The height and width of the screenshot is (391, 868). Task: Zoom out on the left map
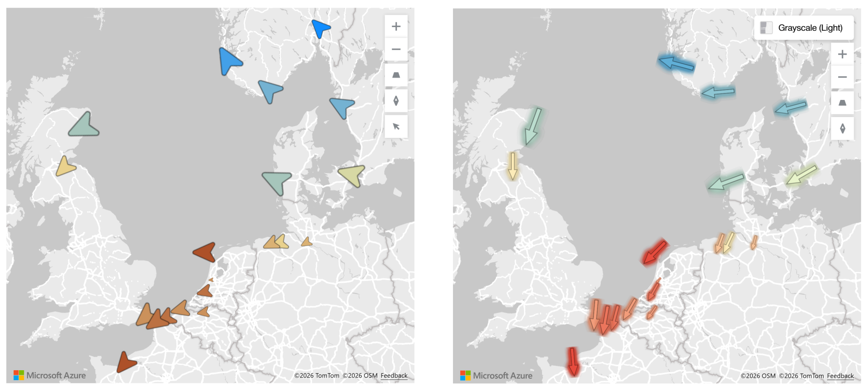point(396,49)
